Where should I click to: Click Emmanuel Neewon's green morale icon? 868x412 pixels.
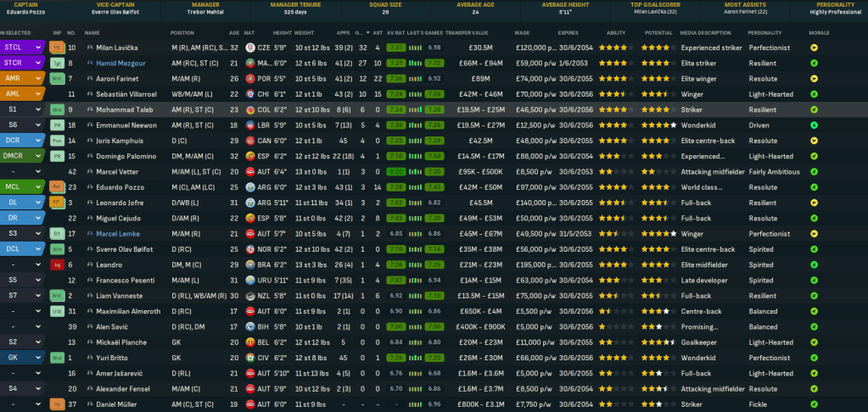tap(814, 125)
